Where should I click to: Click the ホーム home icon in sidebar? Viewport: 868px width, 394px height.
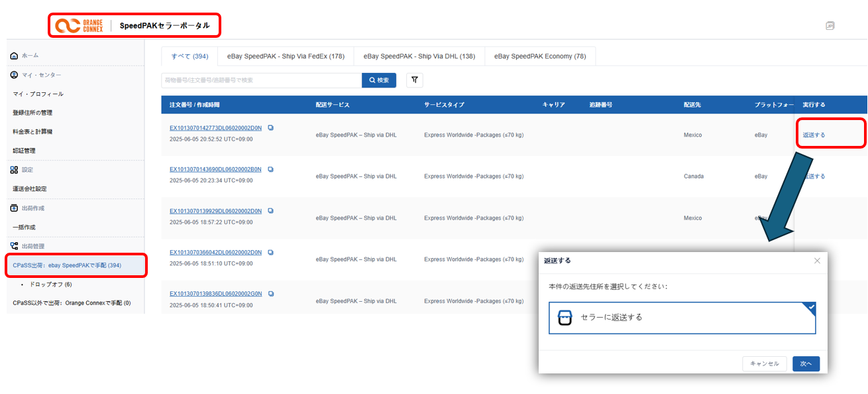pos(15,56)
